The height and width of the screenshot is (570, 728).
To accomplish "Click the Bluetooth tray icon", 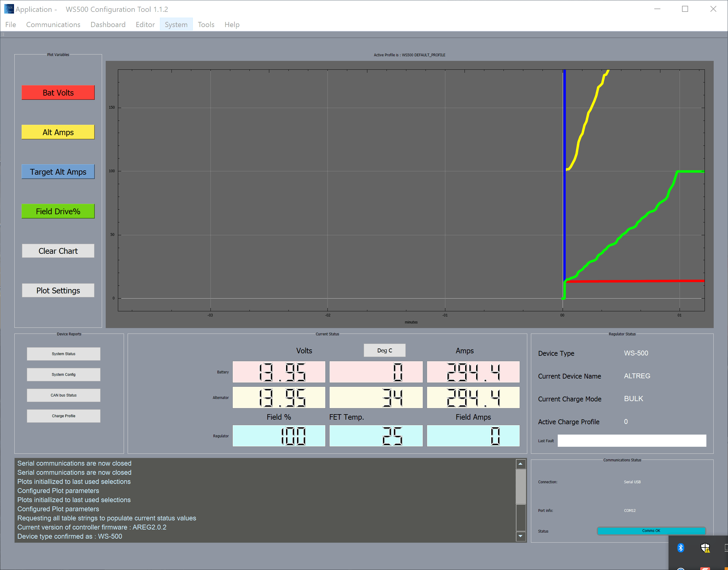I will pos(680,548).
